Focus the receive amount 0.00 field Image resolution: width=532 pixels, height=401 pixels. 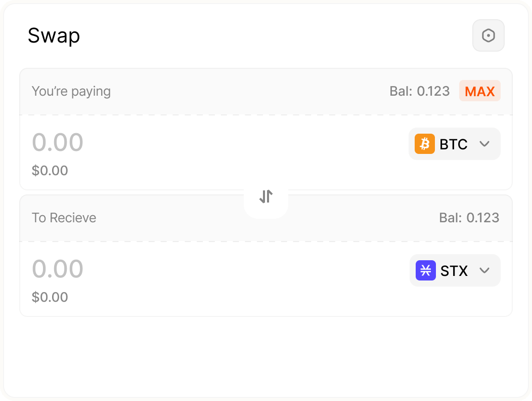(x=58, y=269)
